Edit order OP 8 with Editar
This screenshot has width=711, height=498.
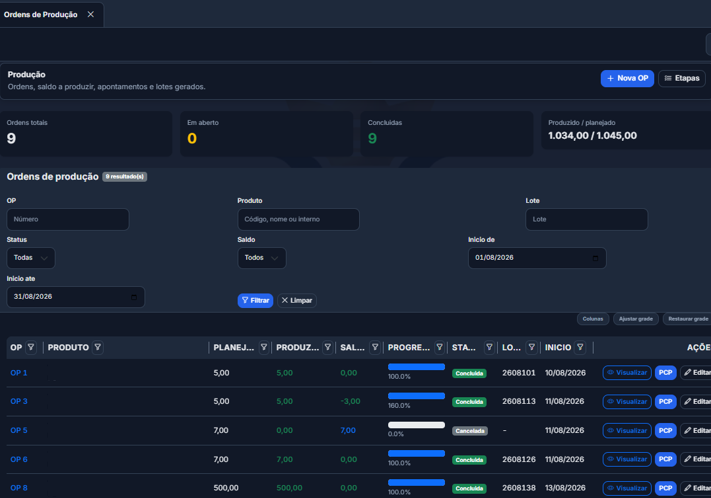(x=696, y=488)
